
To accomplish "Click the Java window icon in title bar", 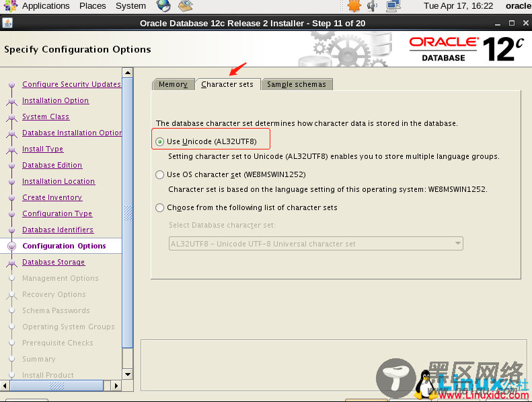I will click(x=7, y=23).
